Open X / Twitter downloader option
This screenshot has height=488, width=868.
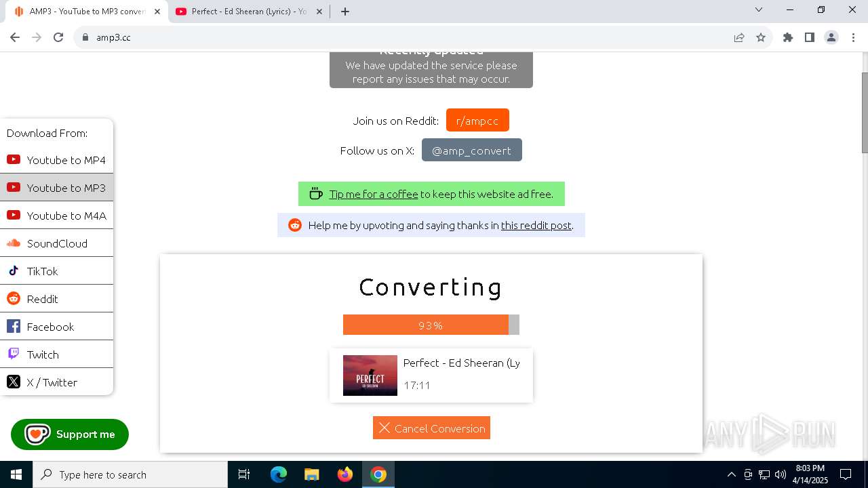[56, 382]
